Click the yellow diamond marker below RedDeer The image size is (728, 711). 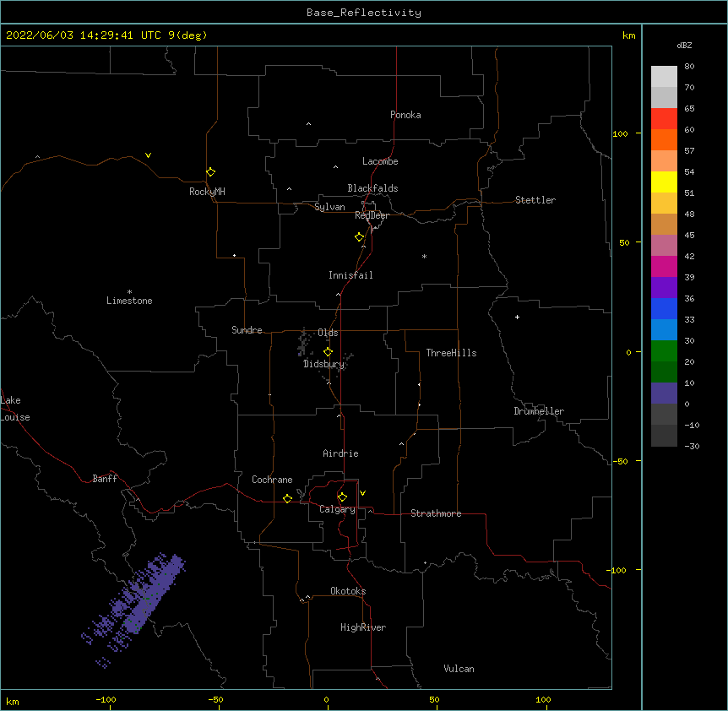(x=360, y=237)
